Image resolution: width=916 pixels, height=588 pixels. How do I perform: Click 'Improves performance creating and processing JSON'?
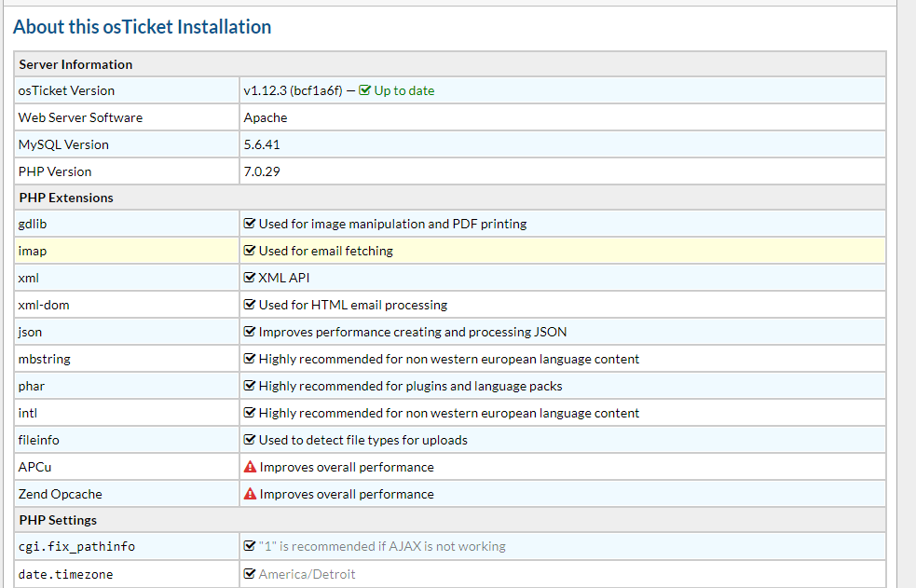tap(413, 332)
